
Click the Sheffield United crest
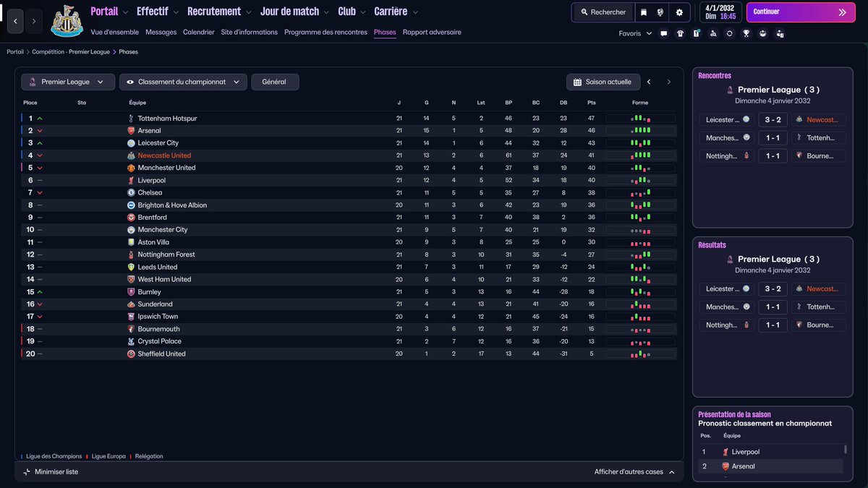tap(131, 354)
